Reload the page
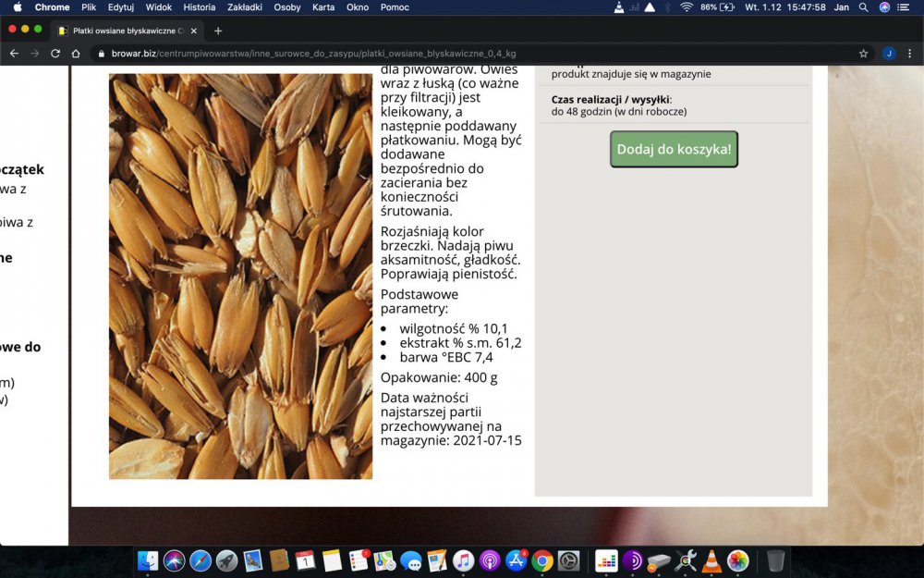Screen dimensions: 924x578 pyautogui.click(x=55, y=54)
